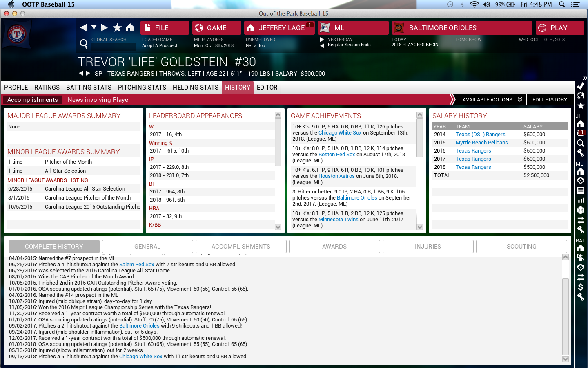Click the globe icon in right sidebar
Viewport: 588px width, 368px height.
coord(580,96)
